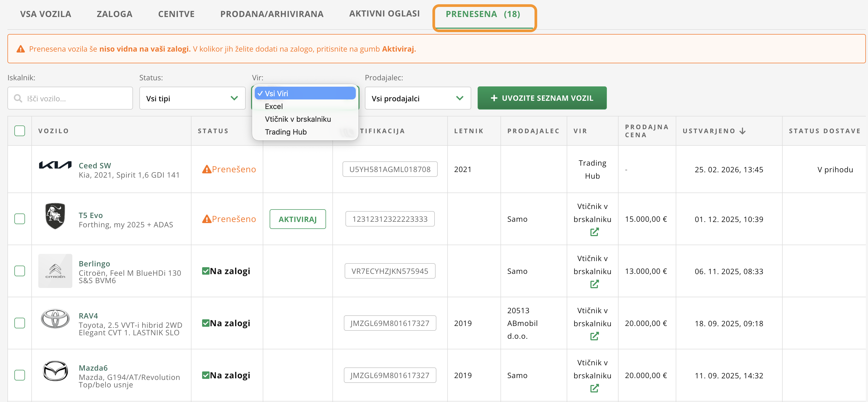Image resolution: width=868 pixels, height=402 pixels.
Task: Select Trading Hub from Vir dropdown
Action: coord(285,132)
